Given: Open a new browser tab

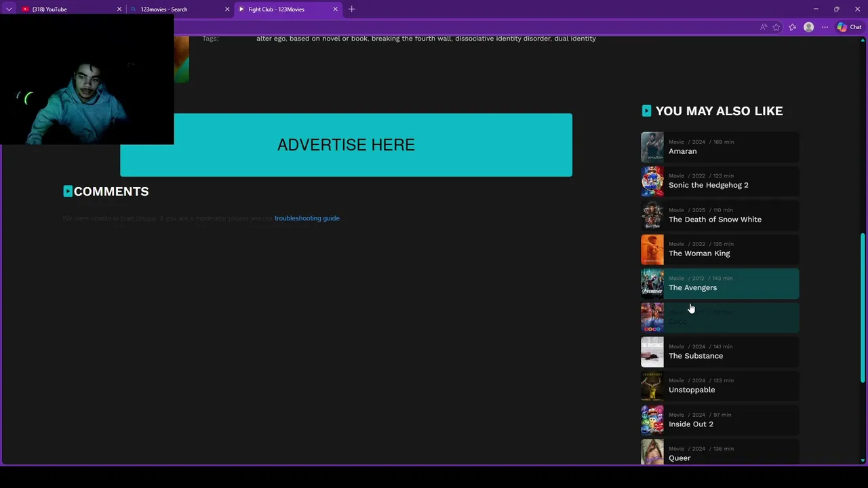Looking at the screenshot, I should 351,9.
